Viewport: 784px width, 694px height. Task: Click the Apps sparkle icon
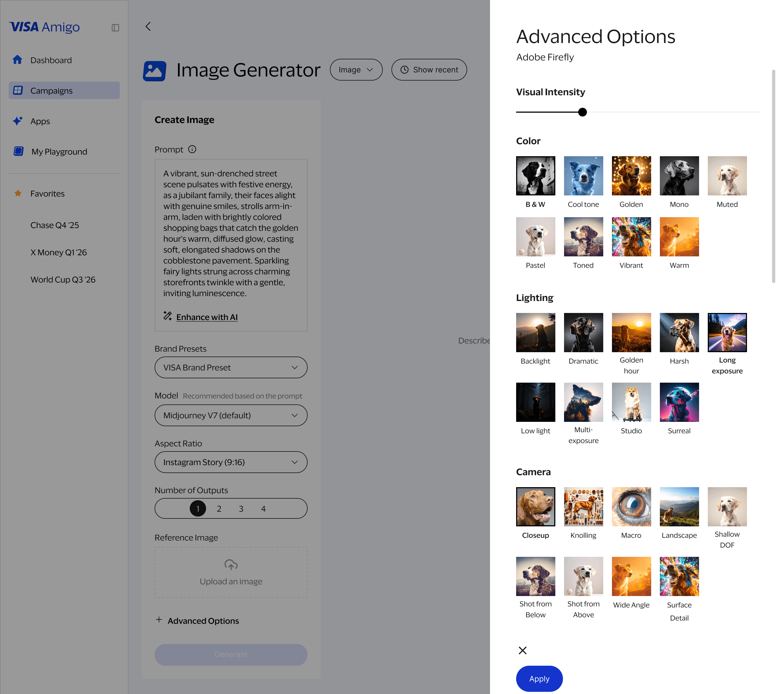tap(18, 121)
